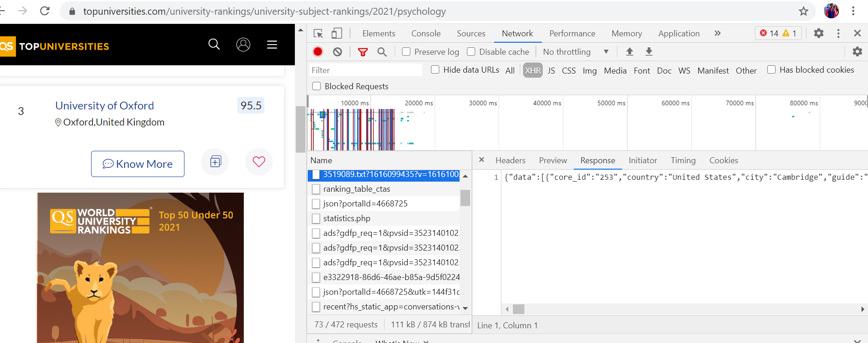Open Network settings gear
This screenshot has height=343, width=868.
pos(857,52)
